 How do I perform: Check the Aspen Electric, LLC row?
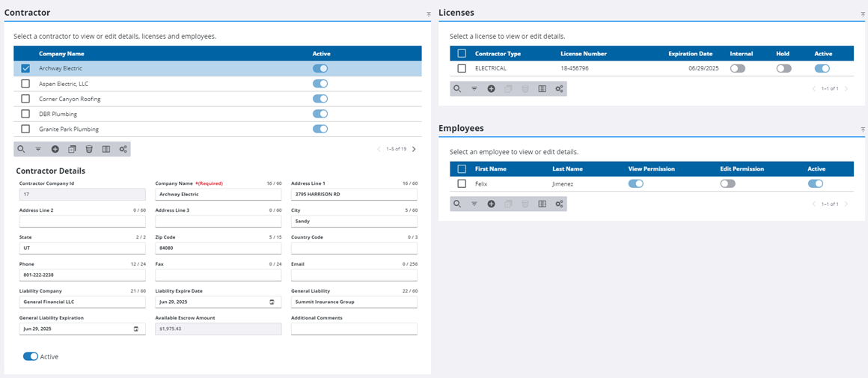[25, 84]
